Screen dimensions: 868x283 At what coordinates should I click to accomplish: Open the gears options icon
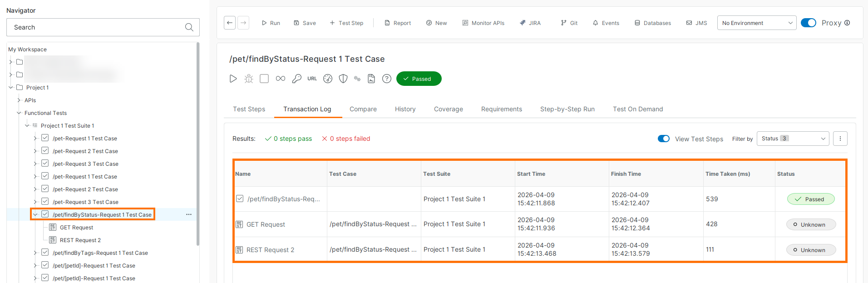[x=357, y=79]
